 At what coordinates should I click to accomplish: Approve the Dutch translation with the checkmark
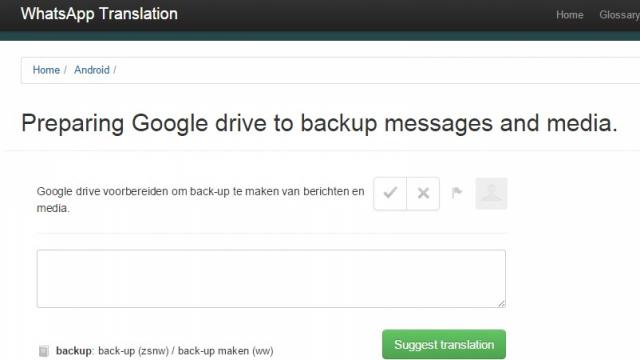click(390, 193)
